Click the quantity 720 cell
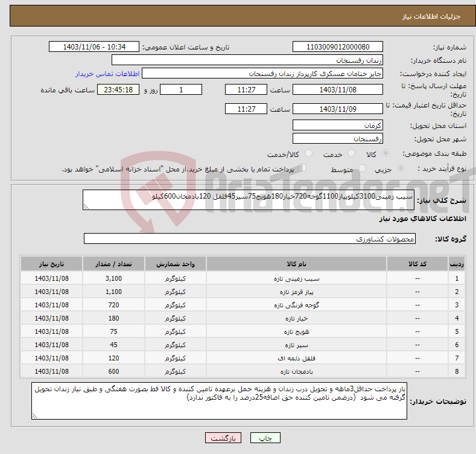The width and height of the screenshot is (476, 454). (113, 305)
